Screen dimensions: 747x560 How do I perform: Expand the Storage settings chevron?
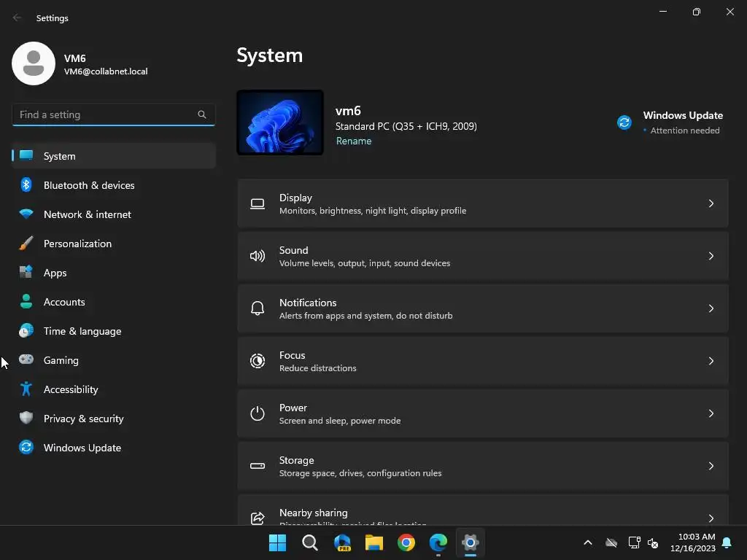coord(711,465)
